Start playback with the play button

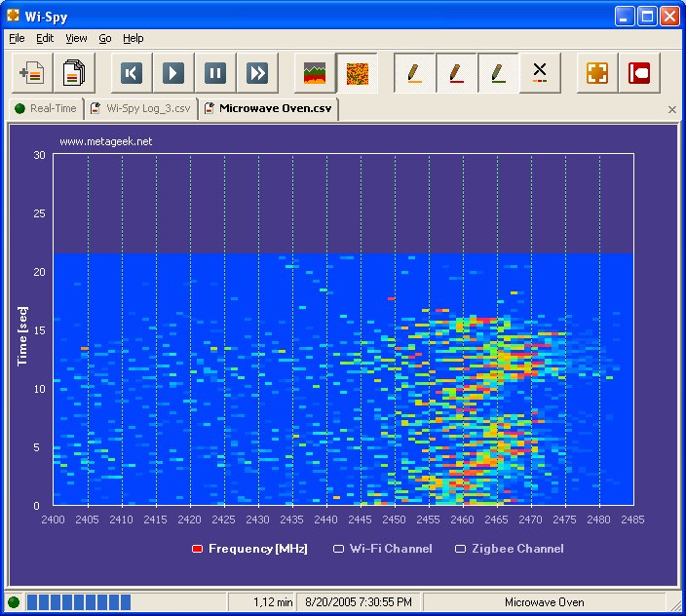pyautogui.click(x=173, y=73)
